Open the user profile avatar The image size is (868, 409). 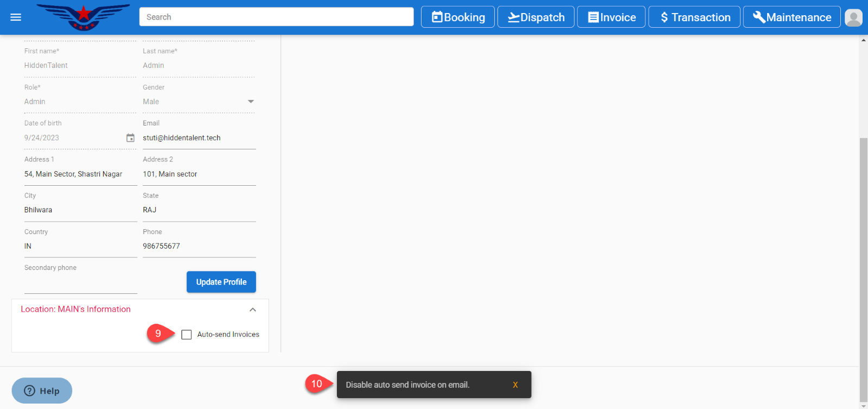coord(853,17)
